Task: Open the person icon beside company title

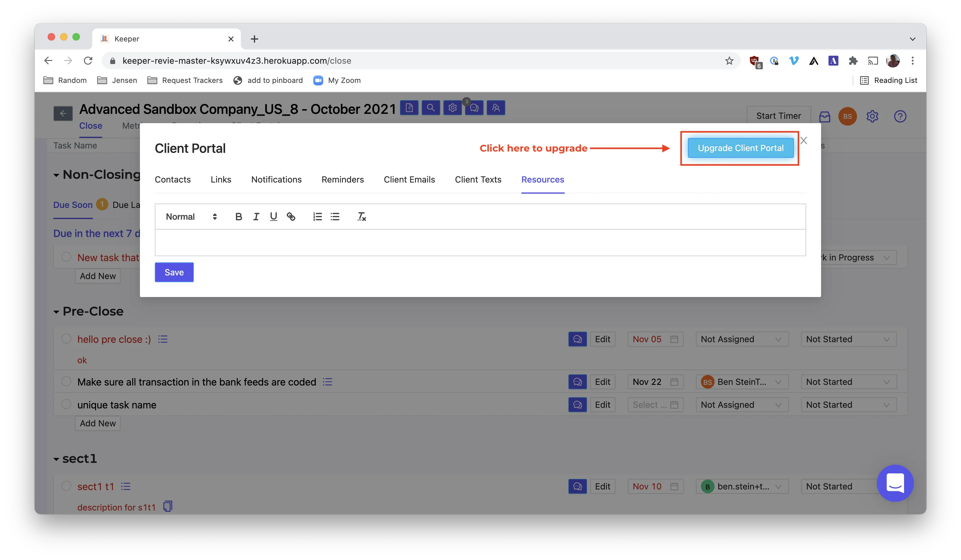Action: 496,108
